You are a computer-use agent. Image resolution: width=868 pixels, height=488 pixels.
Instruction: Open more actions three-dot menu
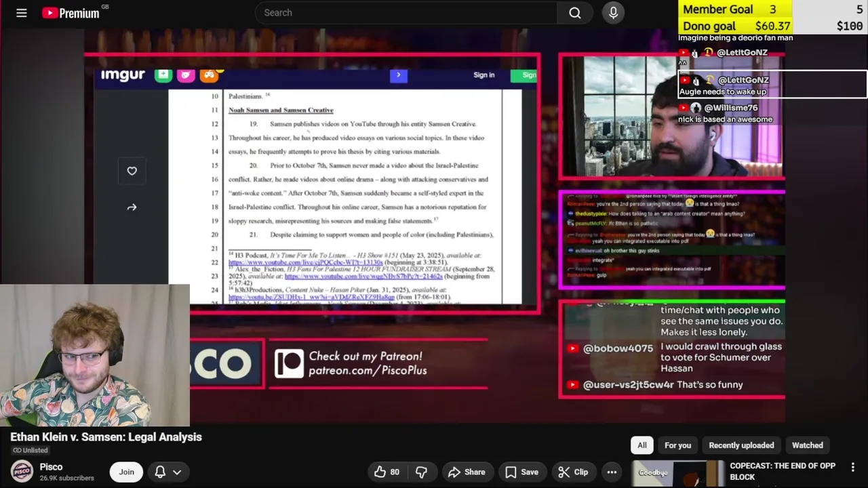click(612, 472)
